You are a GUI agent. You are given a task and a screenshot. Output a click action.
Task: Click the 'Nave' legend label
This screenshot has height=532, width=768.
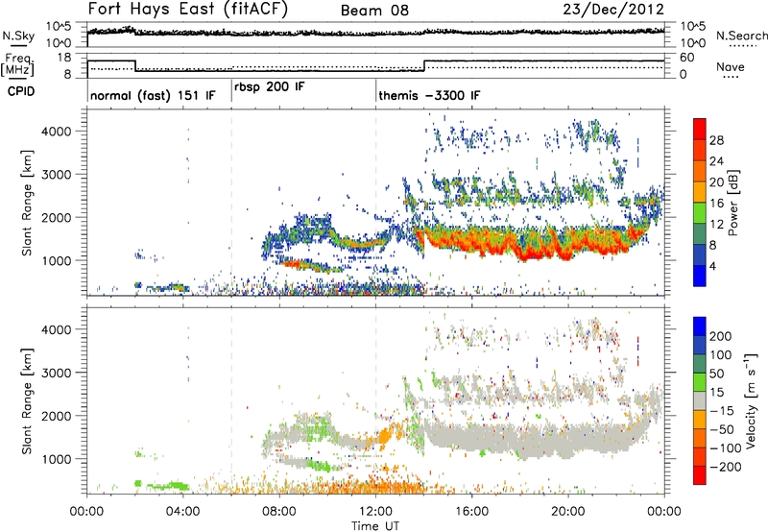731,66
